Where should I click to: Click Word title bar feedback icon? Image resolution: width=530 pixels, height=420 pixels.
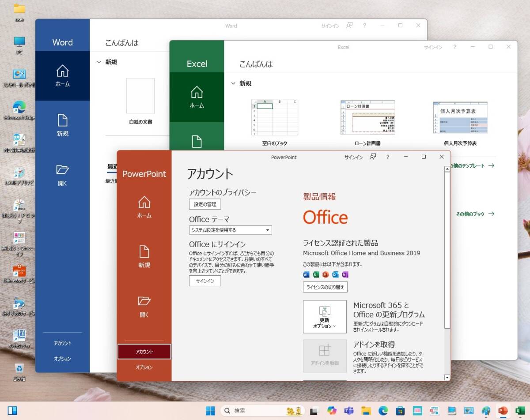click(349, 26)
